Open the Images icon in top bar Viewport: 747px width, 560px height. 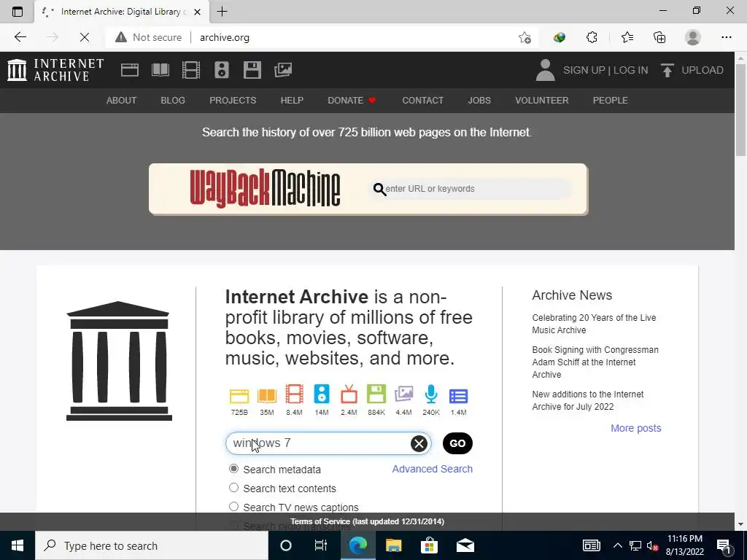283,70
